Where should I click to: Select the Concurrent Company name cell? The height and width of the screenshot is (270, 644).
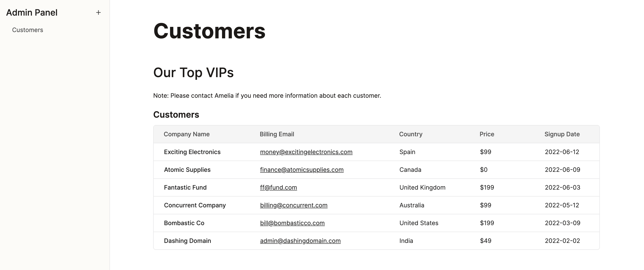click(x=195, y=205)
